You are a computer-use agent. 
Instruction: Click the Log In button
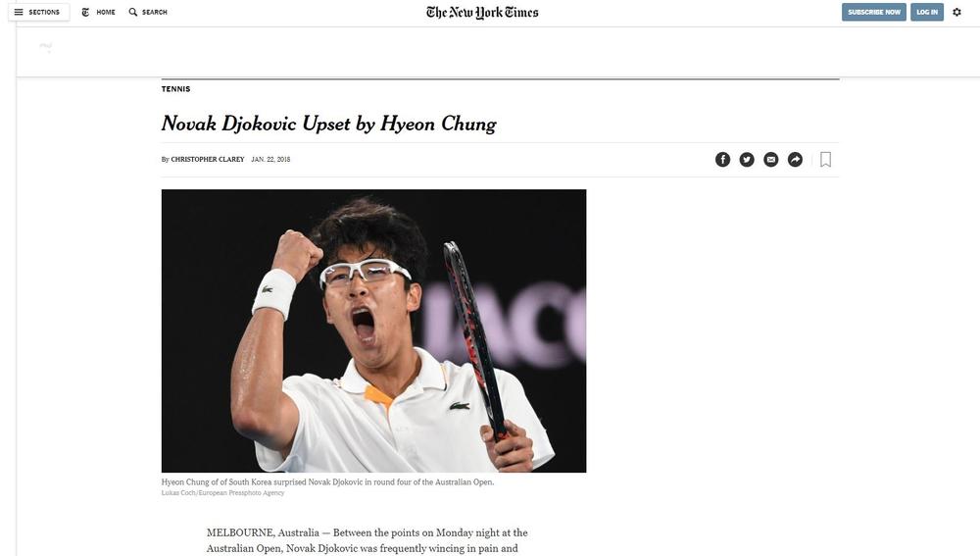coord(927,12)
